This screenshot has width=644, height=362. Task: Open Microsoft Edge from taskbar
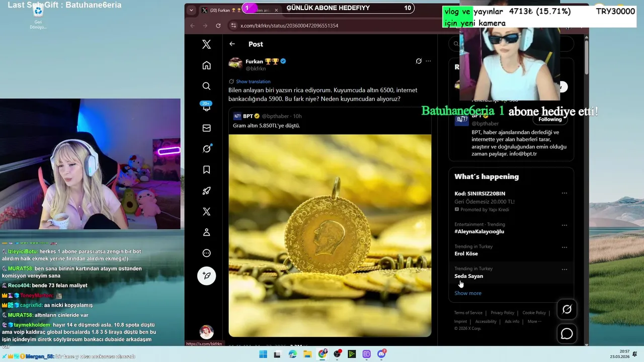pyautogui.click(x=293, y=354)
